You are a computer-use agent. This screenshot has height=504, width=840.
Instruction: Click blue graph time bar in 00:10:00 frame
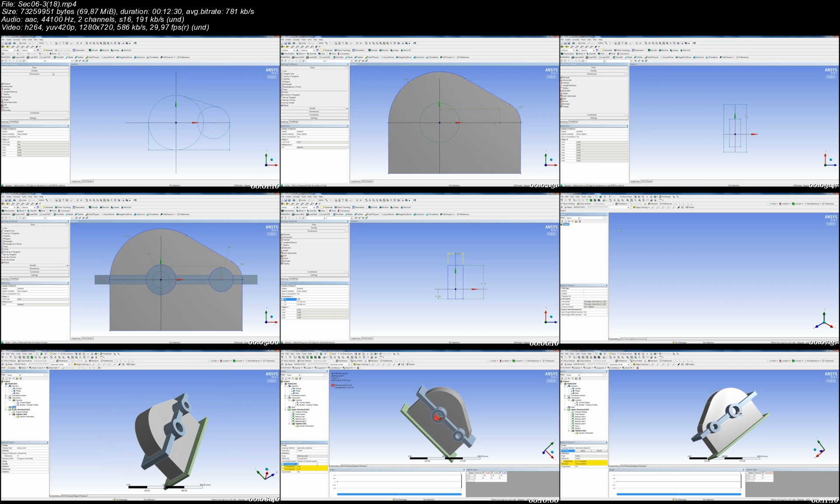[399, 494]
